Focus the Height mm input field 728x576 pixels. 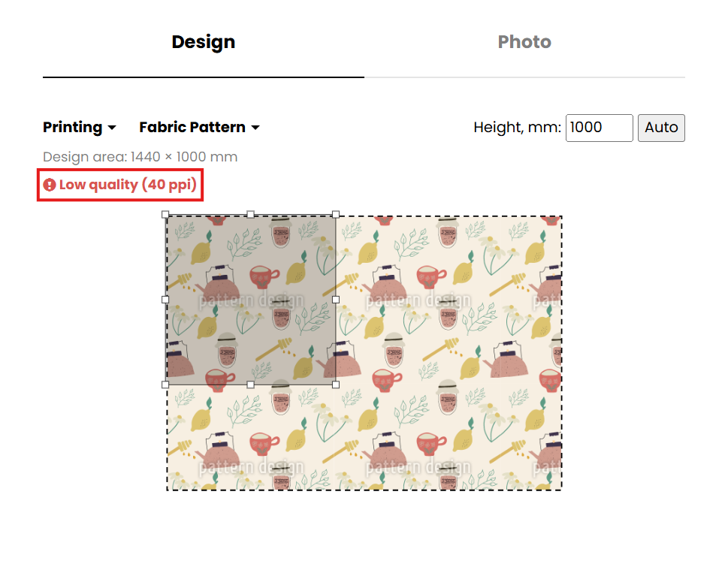599,127
